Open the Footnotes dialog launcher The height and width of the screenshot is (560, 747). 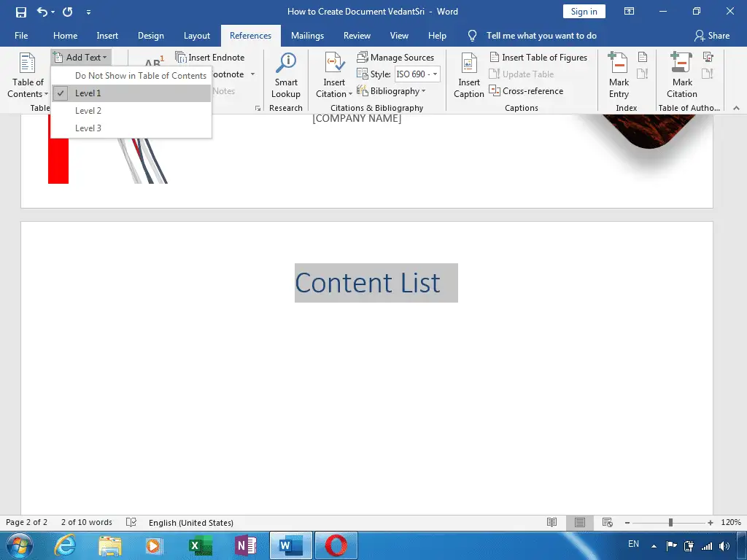coord(258,109)
